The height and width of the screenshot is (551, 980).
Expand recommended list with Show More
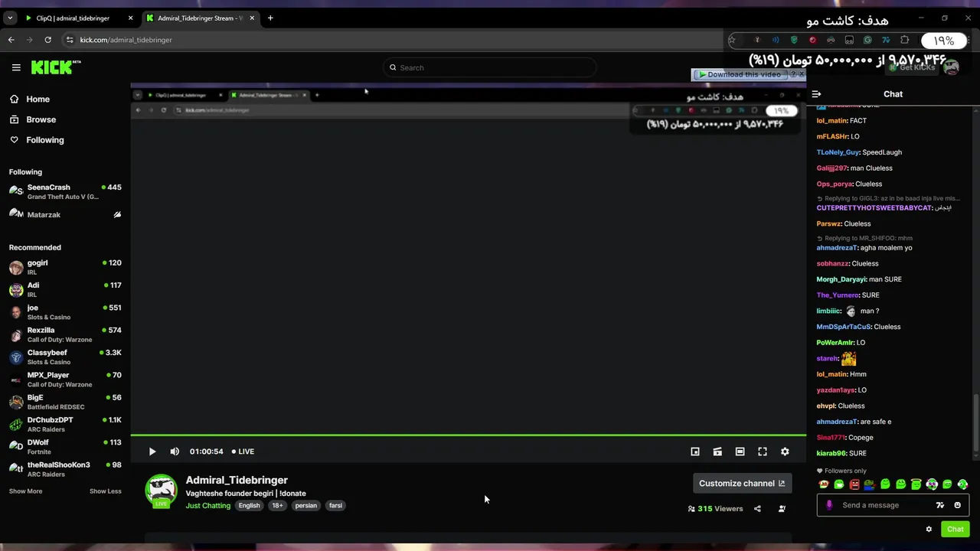tap(25, 491)
